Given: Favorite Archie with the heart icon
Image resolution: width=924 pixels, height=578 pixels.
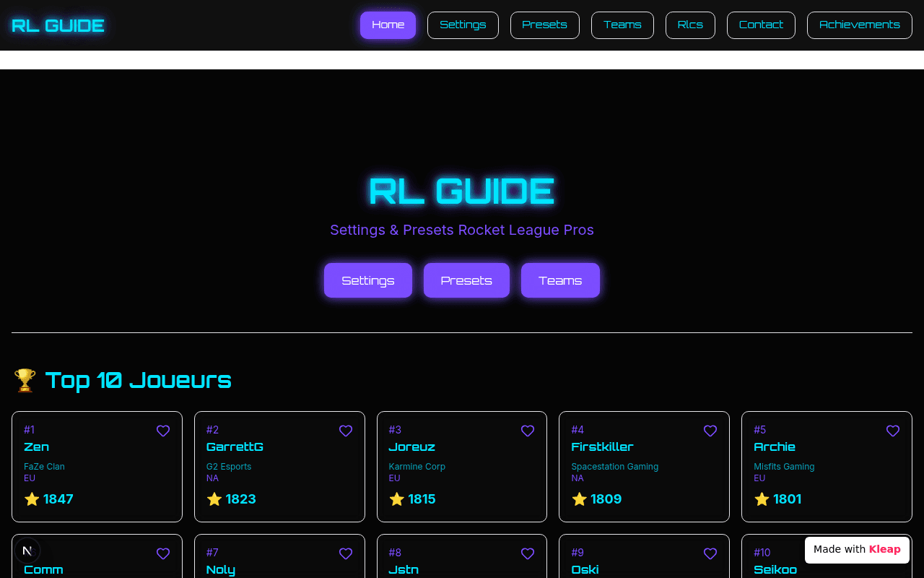Looking at the screenshot, I should click(x=893, y=431).
